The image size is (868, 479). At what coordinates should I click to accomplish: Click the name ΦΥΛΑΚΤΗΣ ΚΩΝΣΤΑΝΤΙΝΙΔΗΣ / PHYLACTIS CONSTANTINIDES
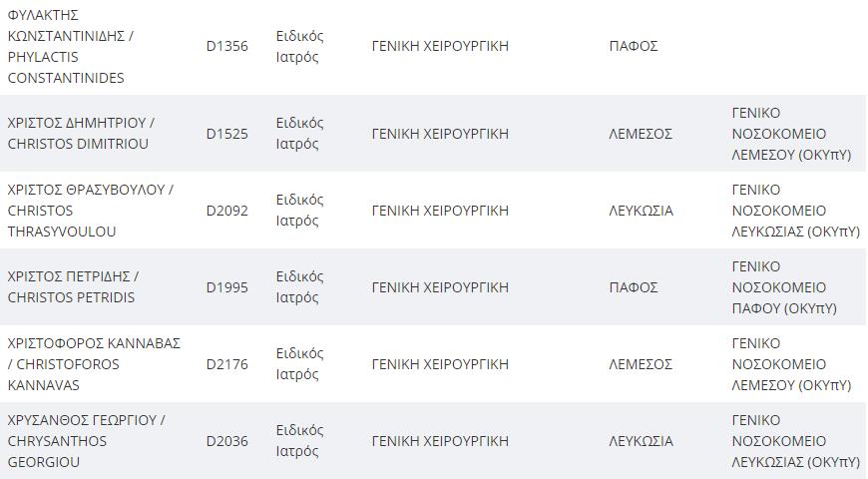70,46
